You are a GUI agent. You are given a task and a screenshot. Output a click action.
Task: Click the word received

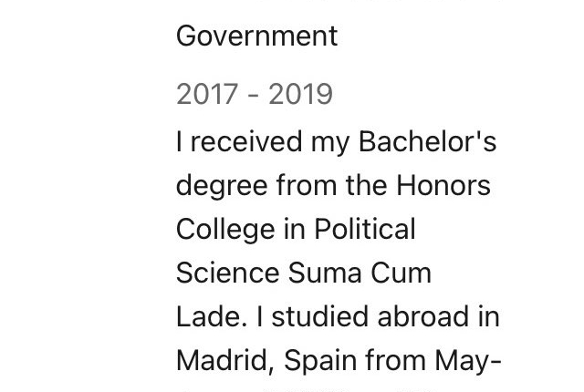(246, 141)
